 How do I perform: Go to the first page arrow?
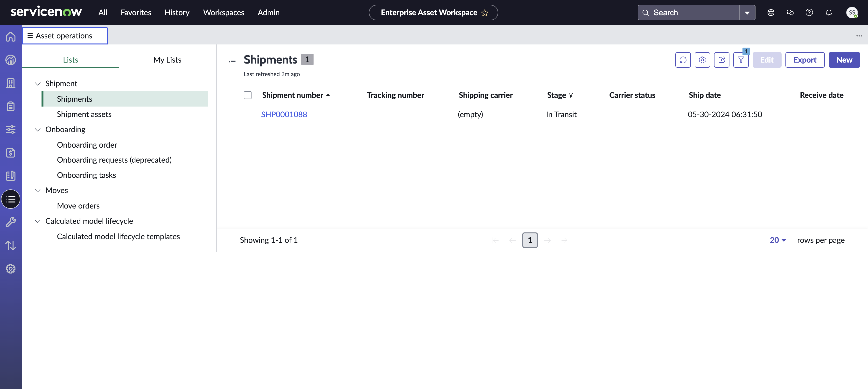pyautogui.click(x=495, y=240)
